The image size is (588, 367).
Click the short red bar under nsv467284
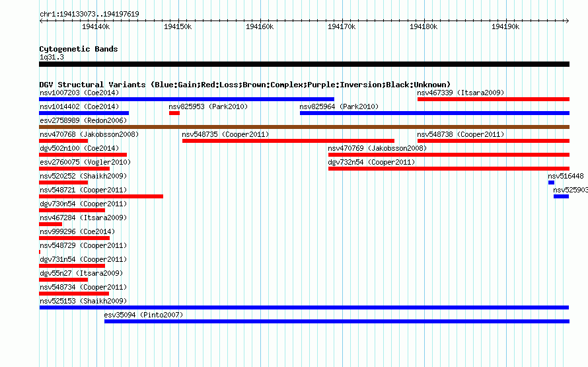click(51, 224)
